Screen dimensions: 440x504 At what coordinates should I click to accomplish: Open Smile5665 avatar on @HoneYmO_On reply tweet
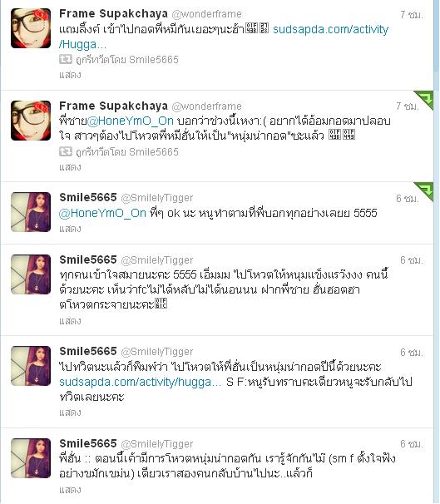click(31, 212)
